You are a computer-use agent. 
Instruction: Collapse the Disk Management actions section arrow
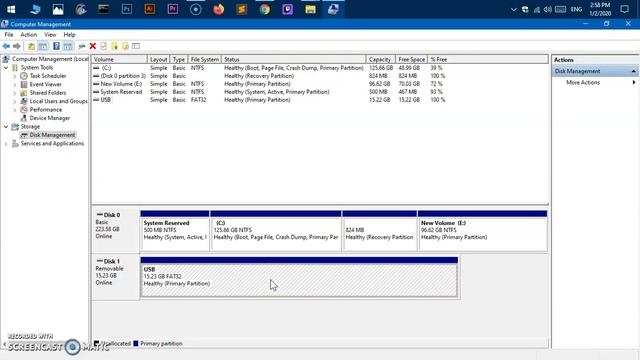pos(633,71)
